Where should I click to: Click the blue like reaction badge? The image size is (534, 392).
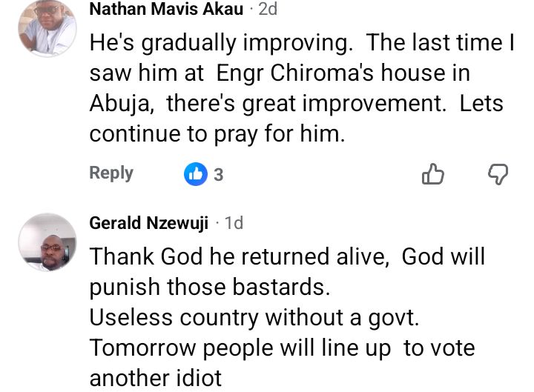(x=196, y=174)
